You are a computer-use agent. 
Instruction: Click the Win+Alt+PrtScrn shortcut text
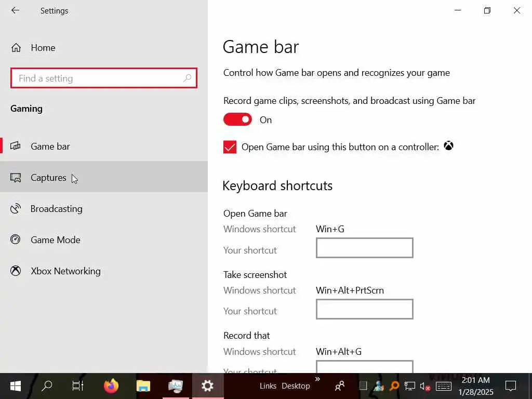click(350, 290)
